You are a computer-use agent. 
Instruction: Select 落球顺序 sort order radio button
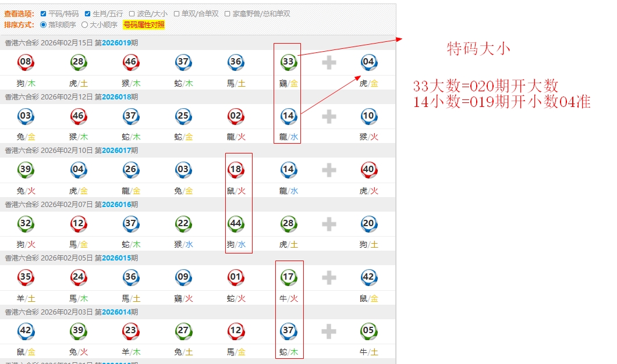[x=43, y=25]
